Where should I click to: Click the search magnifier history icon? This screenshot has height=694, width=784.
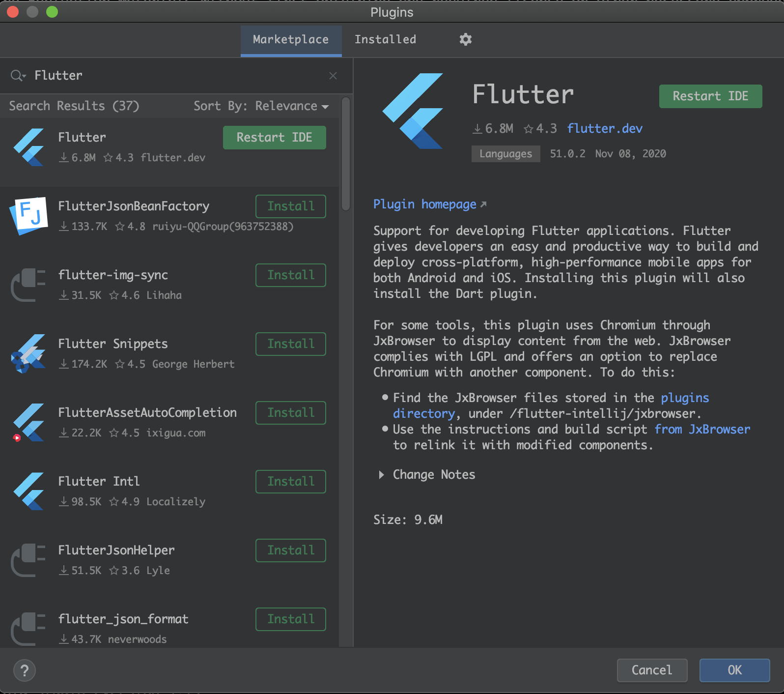pos(18,76)
